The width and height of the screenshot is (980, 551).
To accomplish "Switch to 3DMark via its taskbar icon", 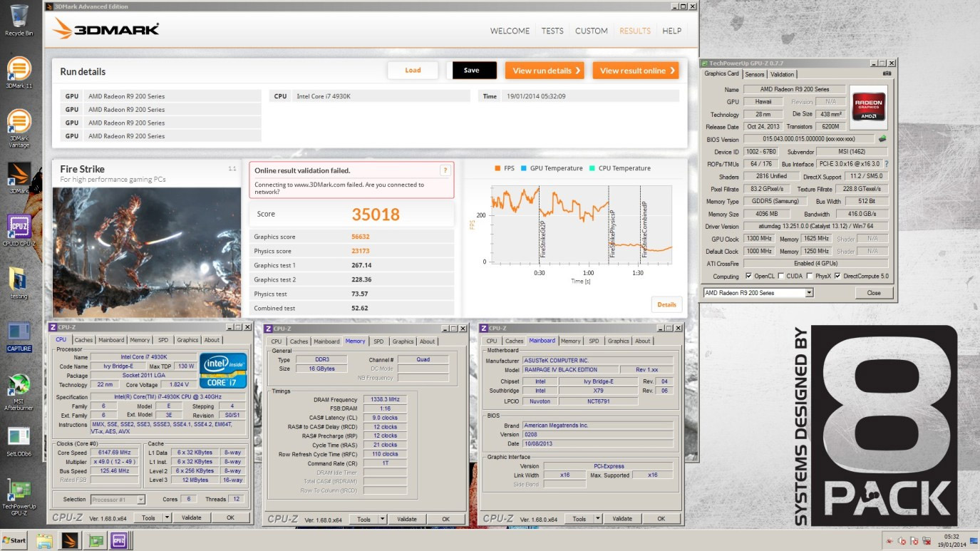I will [70, 540].
